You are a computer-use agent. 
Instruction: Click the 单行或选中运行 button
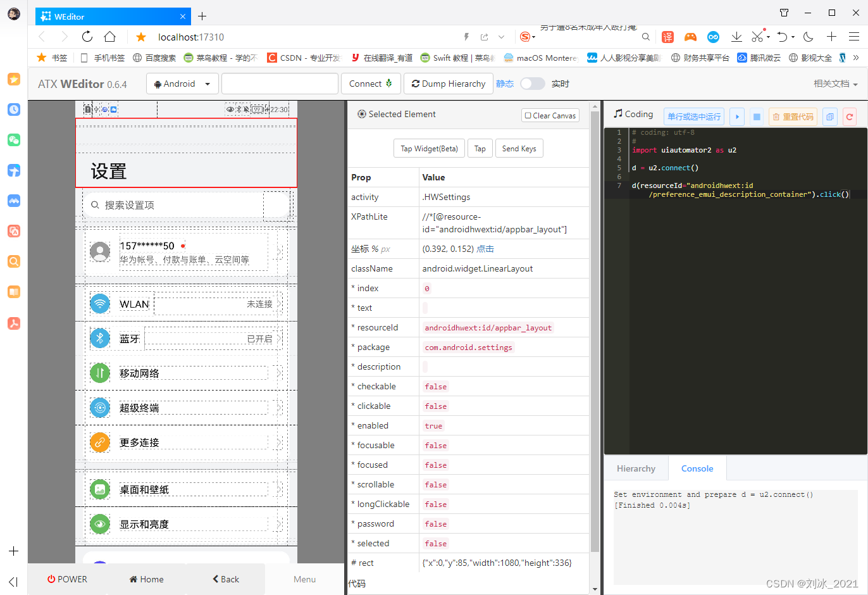click(694, 116)
